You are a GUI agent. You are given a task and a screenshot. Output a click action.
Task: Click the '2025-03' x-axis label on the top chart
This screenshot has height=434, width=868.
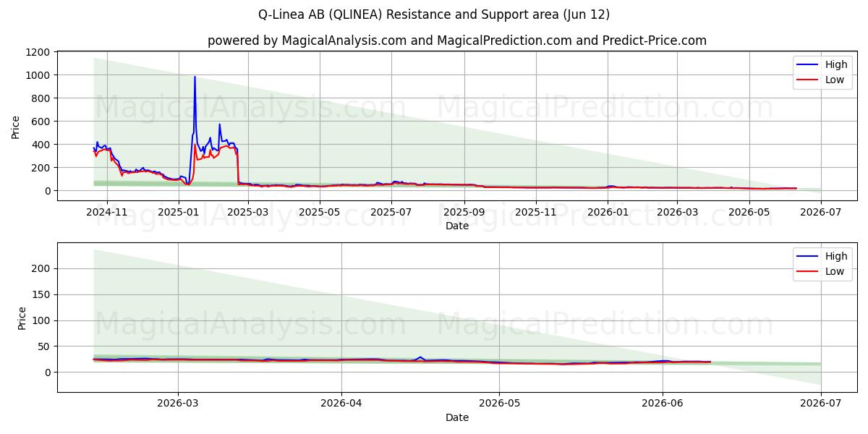(x=248, y=213)
